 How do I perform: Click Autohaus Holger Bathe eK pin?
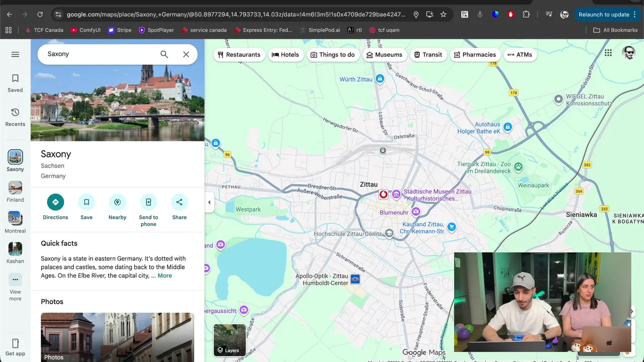coord(508,127)
